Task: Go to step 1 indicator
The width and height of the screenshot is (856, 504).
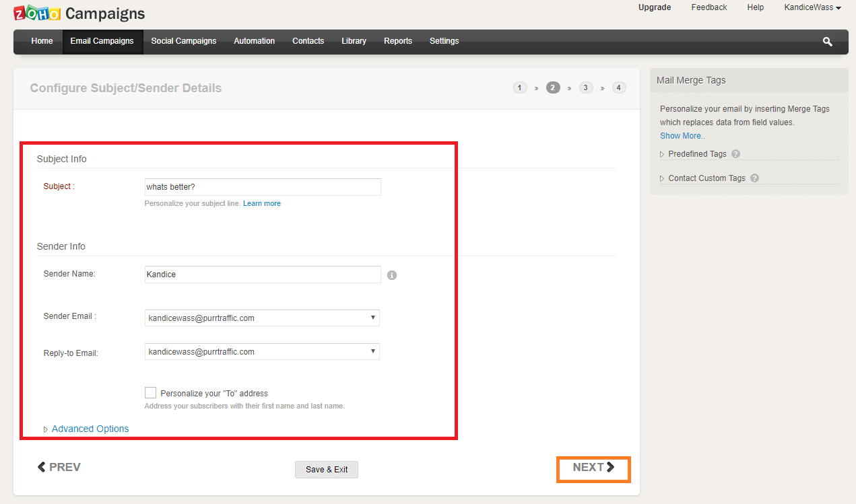Action: [520, 87]
